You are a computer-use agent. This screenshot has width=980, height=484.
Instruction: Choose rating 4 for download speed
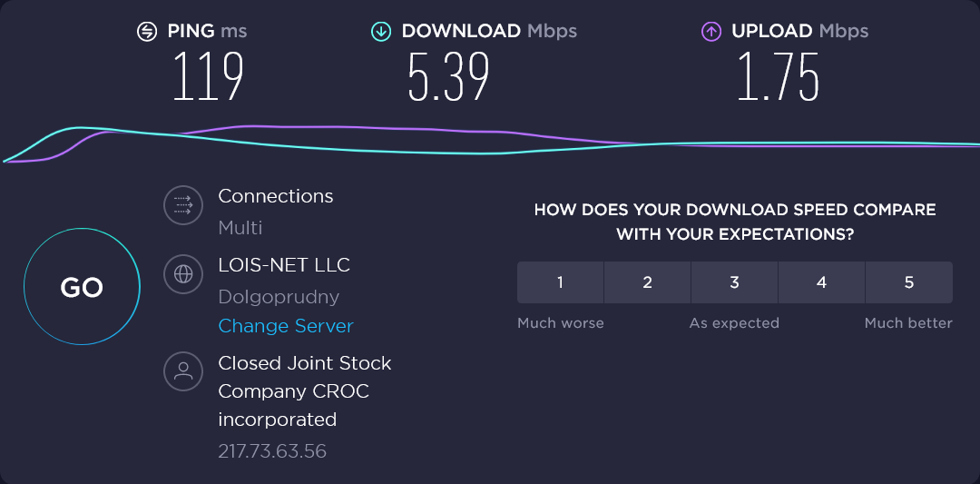tap(821, 282)
